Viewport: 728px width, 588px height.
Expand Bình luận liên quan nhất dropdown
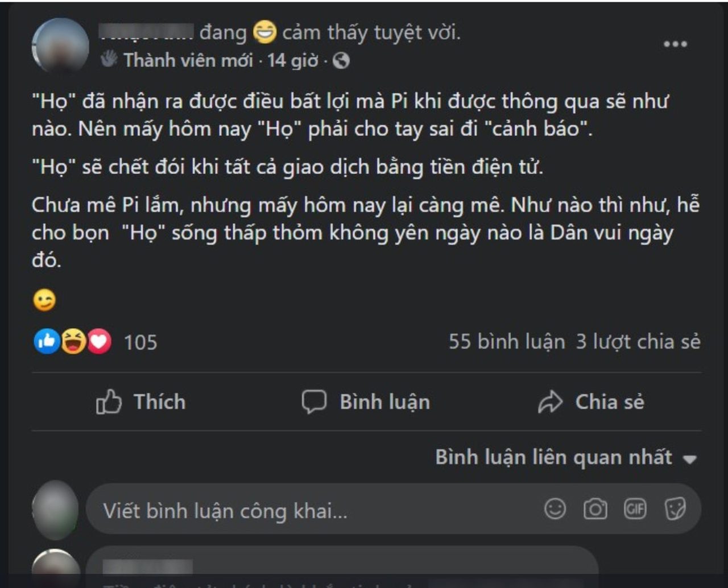(566, 457)
